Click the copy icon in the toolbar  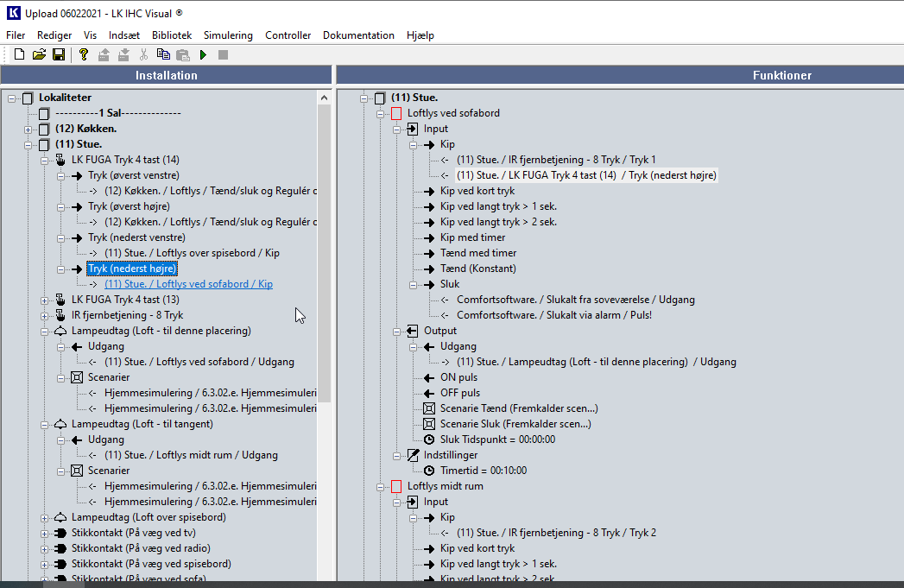(163, 54)
